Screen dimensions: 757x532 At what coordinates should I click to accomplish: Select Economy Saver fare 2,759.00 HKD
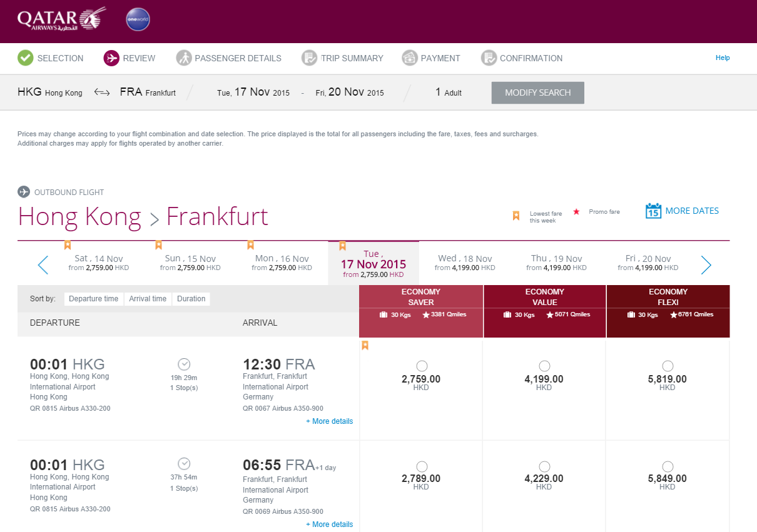(422, 366)
